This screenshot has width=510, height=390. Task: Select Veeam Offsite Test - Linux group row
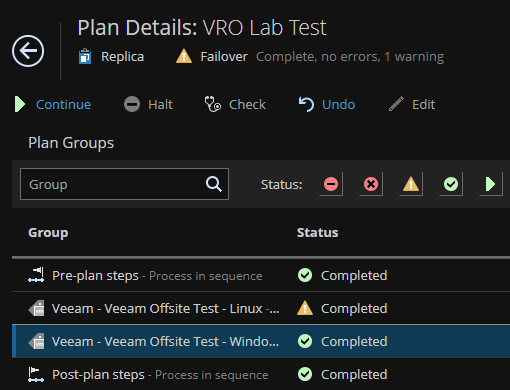[261, 308]
